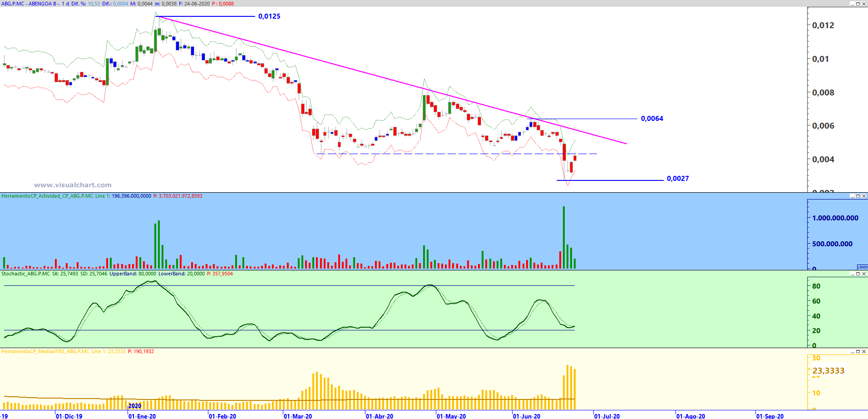Click the 'SK: 25,7493' stochastic value
The width and height of the screenshot is (868, 419).
[x=65, y=274]
